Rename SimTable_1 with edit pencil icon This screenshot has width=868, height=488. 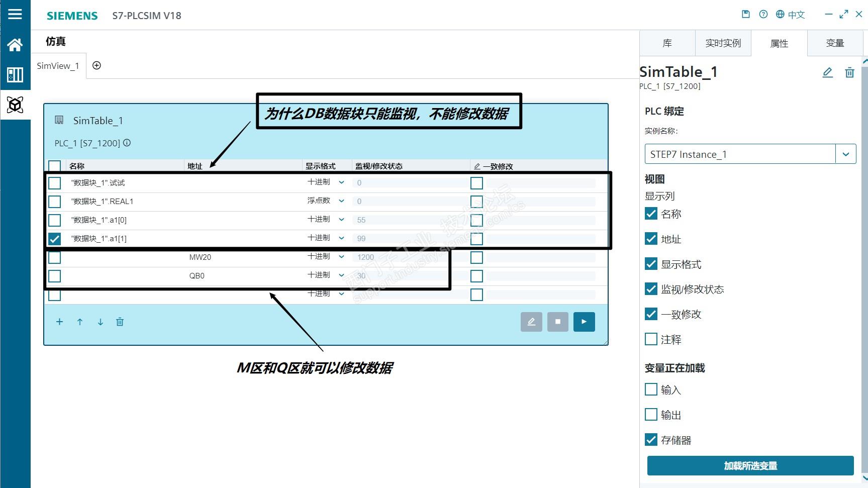(827, 72)
